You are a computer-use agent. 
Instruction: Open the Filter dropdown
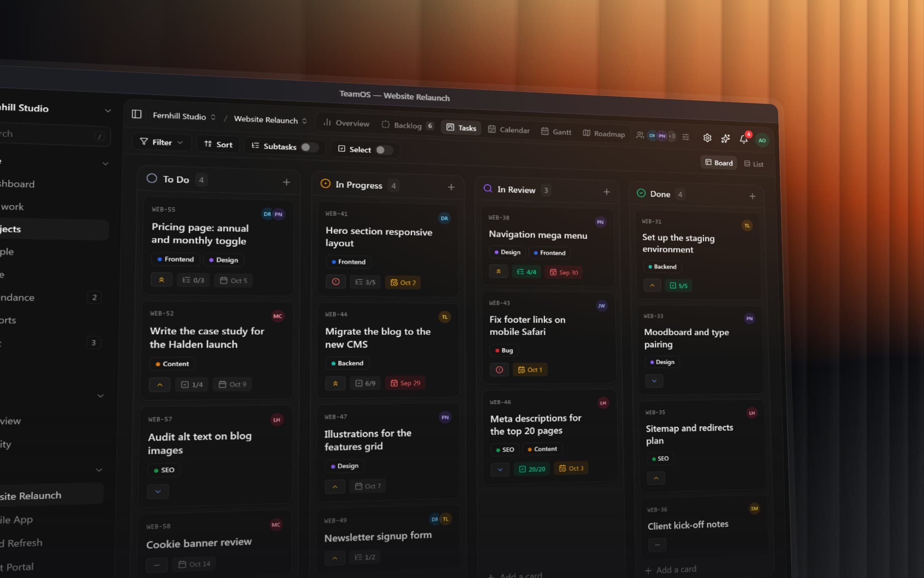click(161, 142)
